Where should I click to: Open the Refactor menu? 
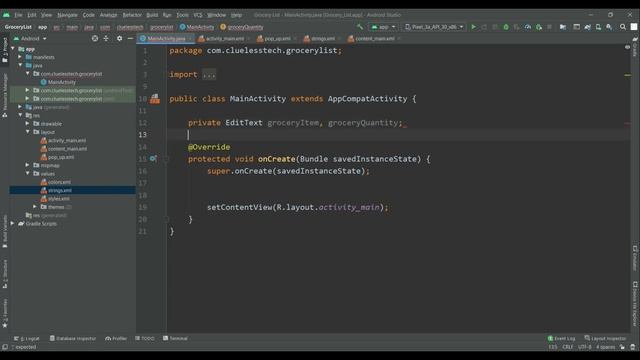132,15
